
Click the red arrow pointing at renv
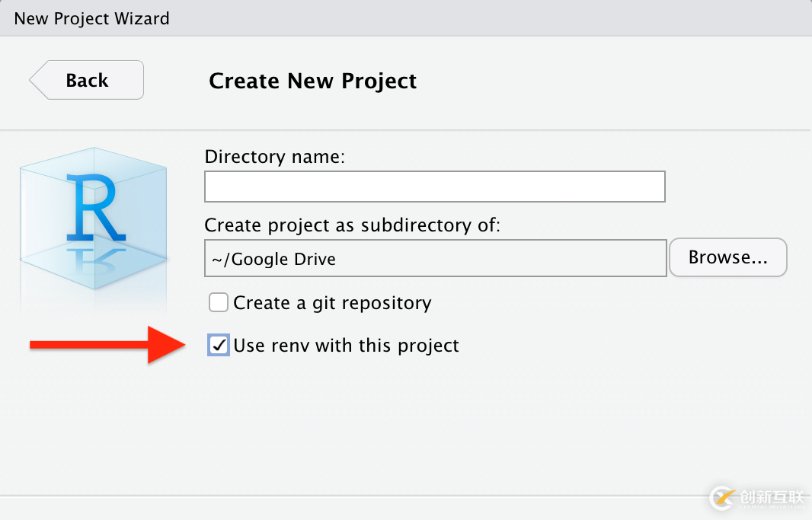point(107,346)
